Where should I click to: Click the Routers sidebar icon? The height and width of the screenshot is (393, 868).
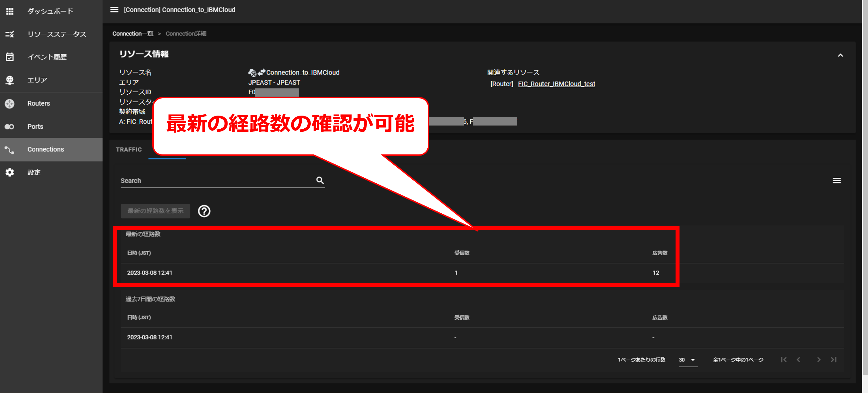click(10, 103)
